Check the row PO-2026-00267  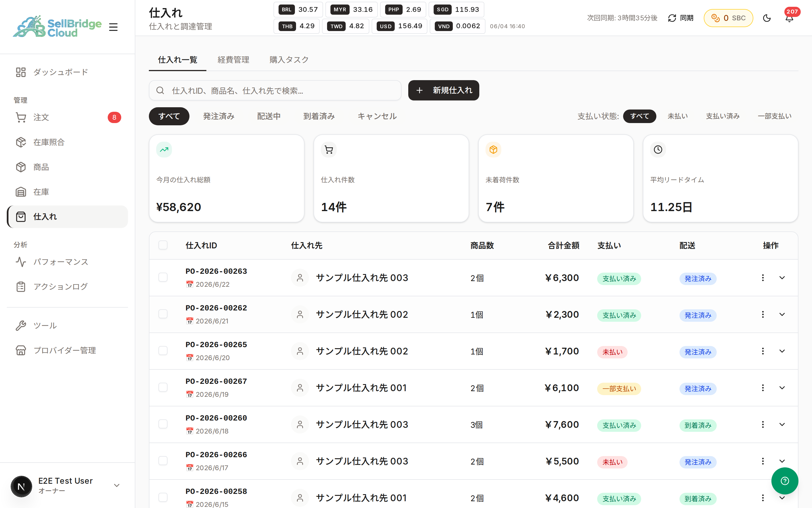163,387
